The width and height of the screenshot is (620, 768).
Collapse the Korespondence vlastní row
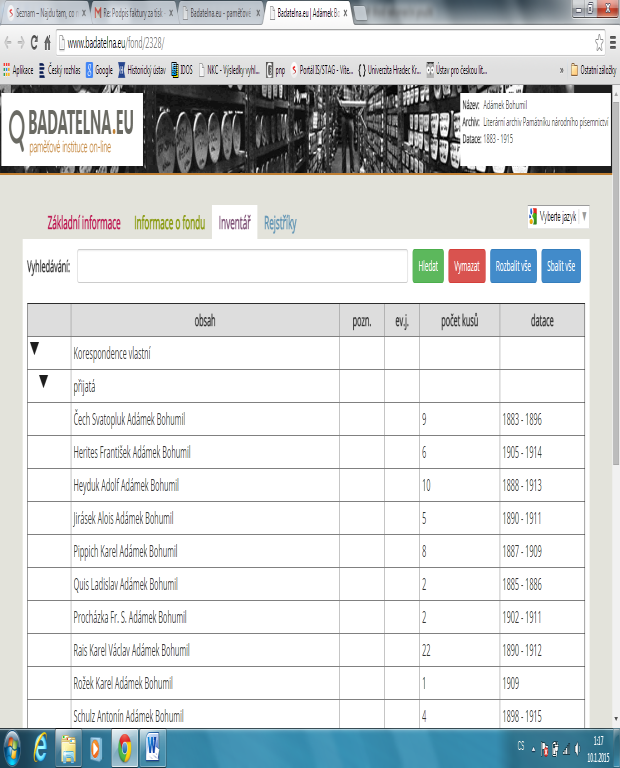(x=34, y=348)
